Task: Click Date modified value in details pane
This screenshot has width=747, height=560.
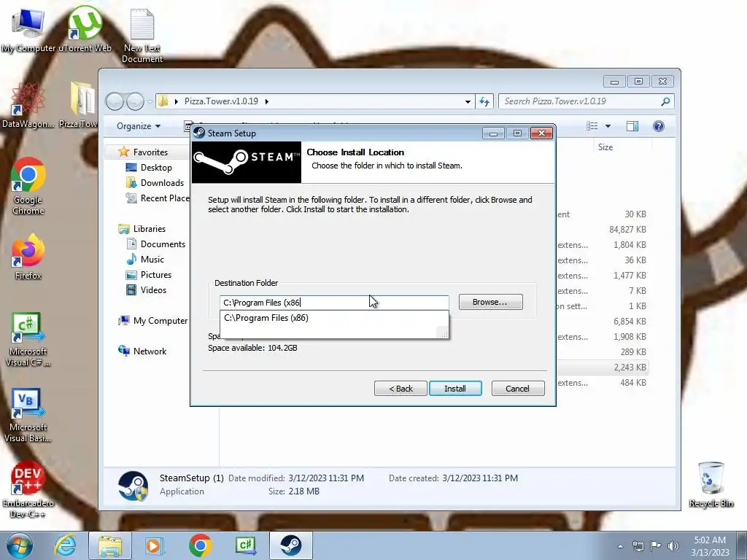Action: [x=326, y=478]
